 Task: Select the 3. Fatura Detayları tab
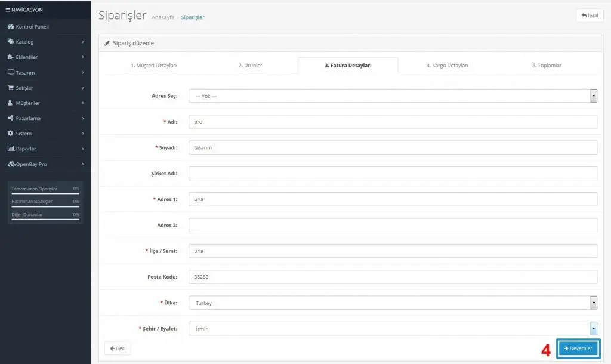point(348,66)
